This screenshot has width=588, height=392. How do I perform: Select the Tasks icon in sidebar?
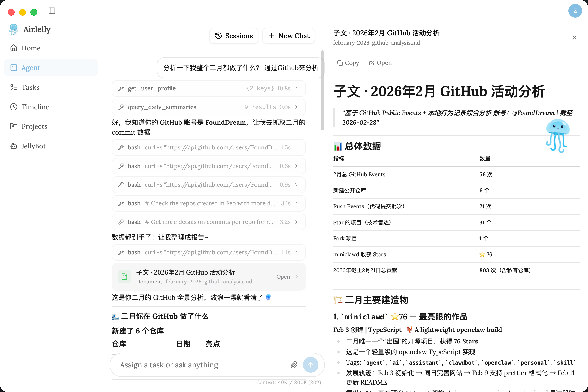pos(14,87)
